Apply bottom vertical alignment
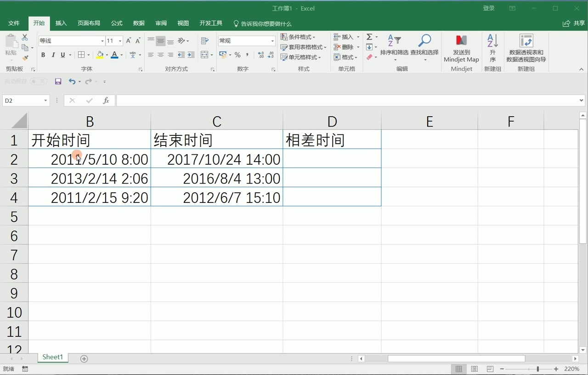 tap(170, 41)
